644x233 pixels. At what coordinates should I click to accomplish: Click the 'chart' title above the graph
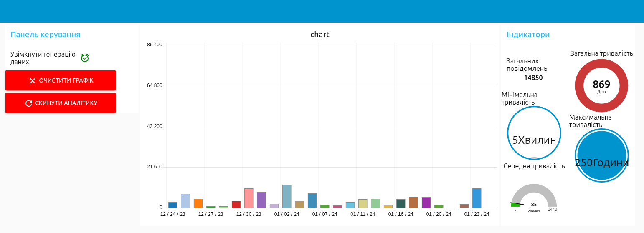coord(320,35)
